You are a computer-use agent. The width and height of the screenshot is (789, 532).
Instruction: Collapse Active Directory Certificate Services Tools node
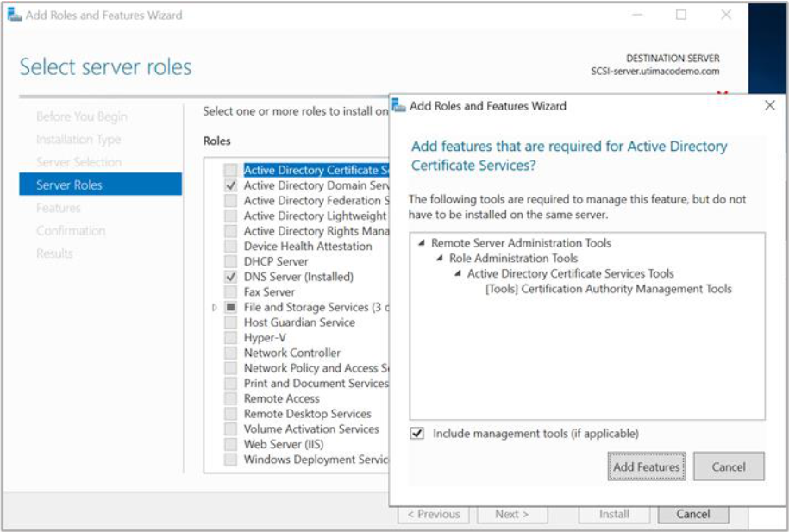click(x=457, y=274)
